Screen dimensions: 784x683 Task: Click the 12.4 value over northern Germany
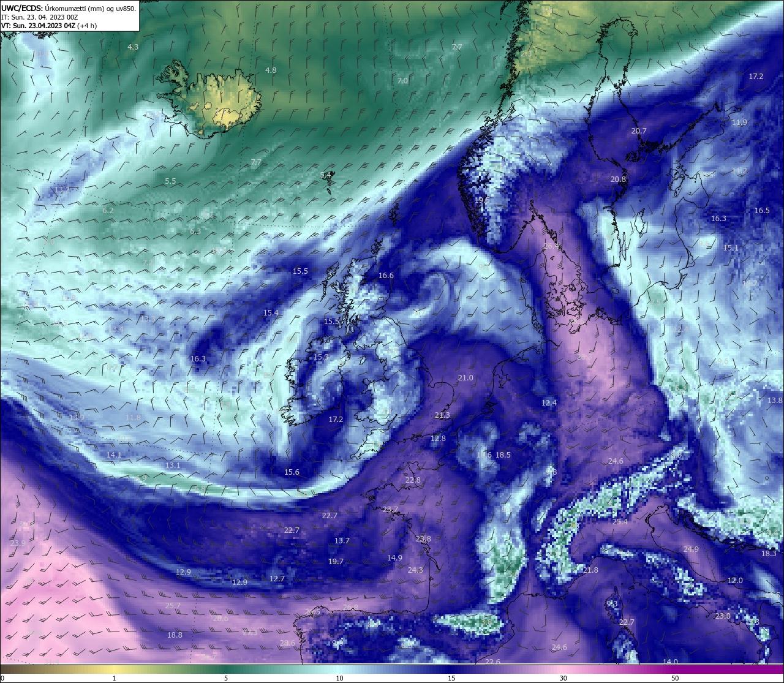(x=549, y=403)
